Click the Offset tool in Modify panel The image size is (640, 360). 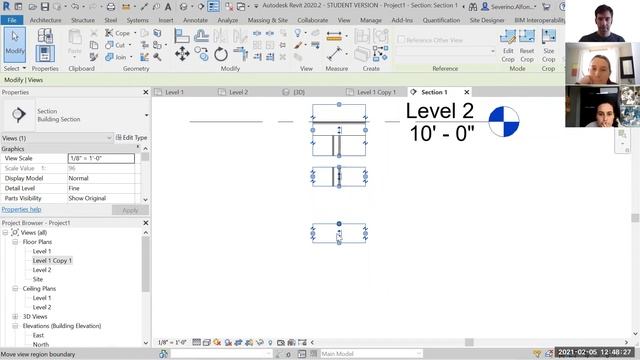tap(201, 36)
